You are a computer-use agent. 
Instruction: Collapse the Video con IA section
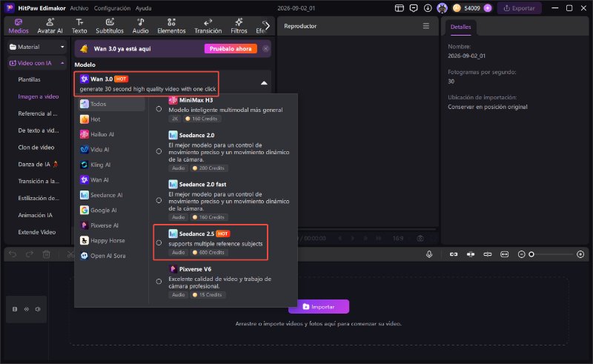(36, 63)
